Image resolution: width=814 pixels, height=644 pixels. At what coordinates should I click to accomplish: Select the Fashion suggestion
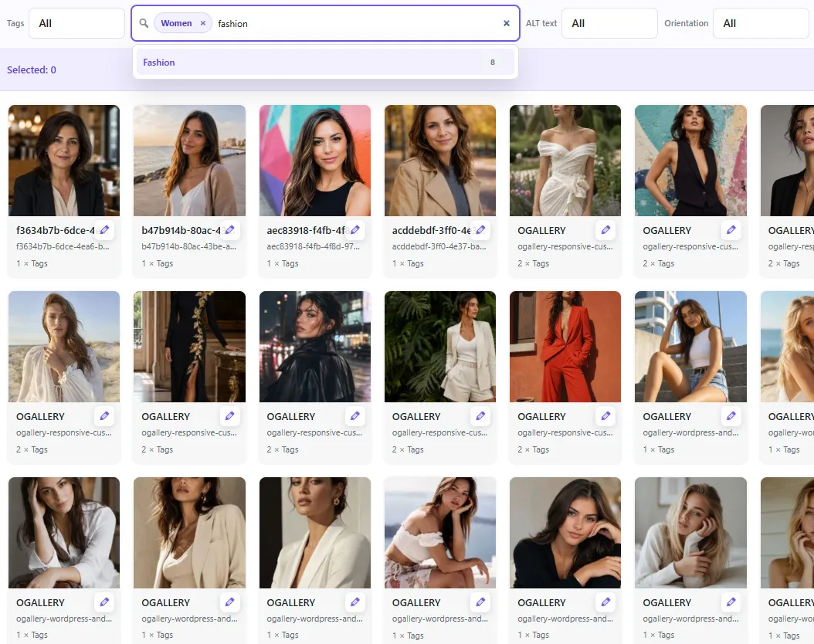pos(325,63)
